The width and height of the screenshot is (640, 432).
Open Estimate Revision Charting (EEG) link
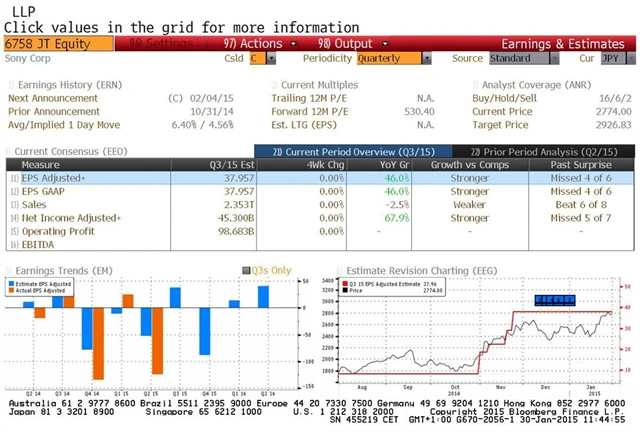click(420, 270)
